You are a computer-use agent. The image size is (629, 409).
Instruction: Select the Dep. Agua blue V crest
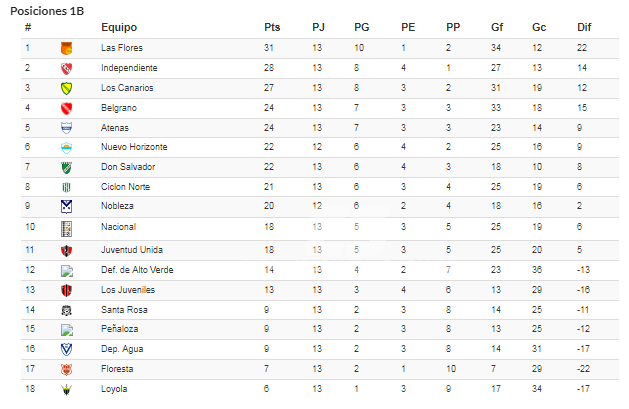click(66, 350)
